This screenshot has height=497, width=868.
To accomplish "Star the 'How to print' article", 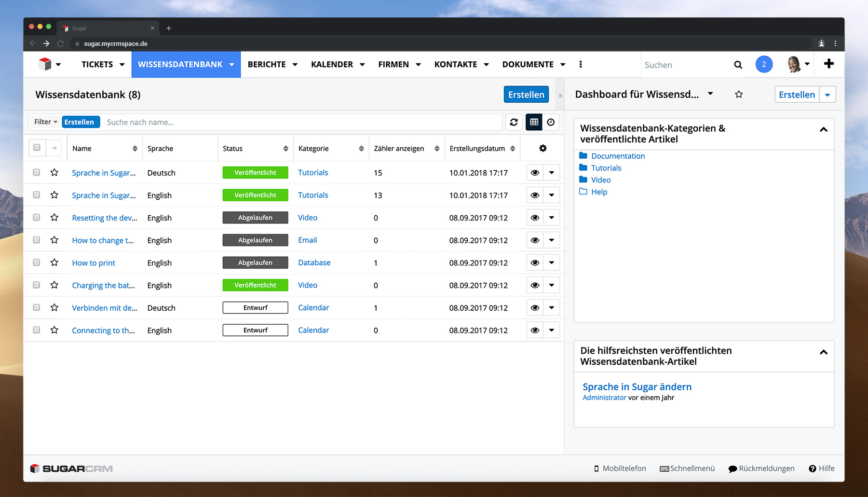I will [x=54, y=262].
